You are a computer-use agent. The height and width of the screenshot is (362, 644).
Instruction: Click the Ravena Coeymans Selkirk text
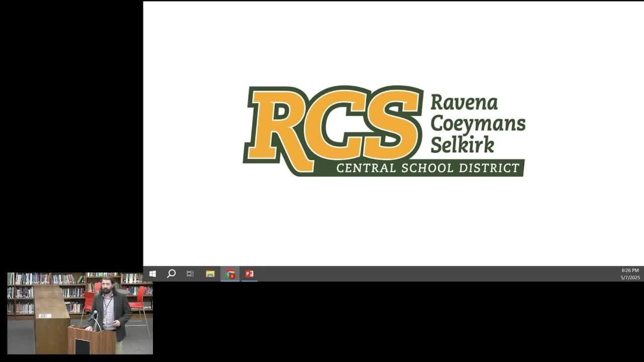click(x=477, y=123)
